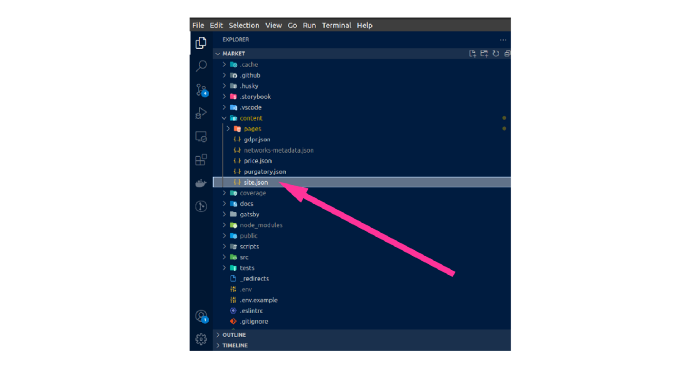The image size is (700, 368).
Task: Open the Help menu
Action: (364, 25)
